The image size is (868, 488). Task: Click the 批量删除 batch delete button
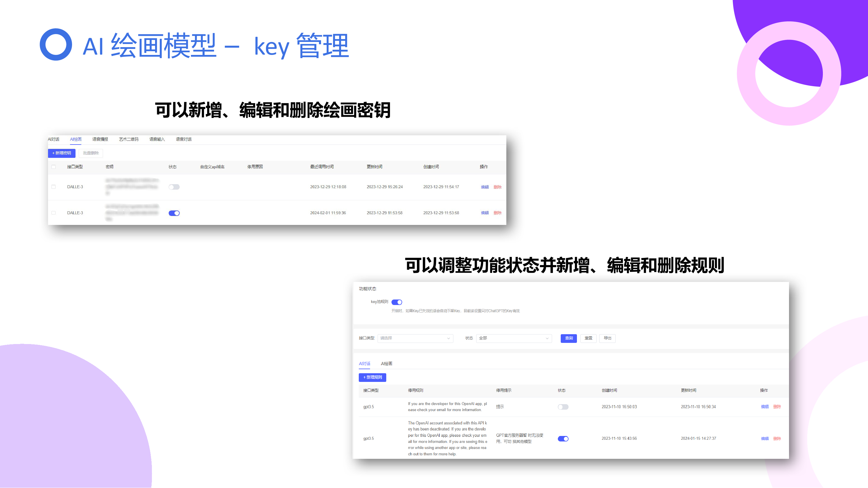click(91, 153)
